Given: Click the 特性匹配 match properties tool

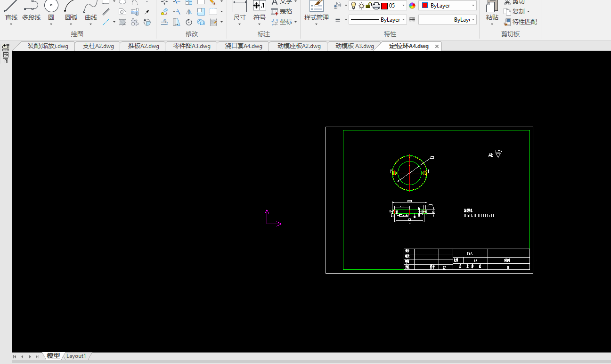Looking at the screenshot, I should coord(520,22).
